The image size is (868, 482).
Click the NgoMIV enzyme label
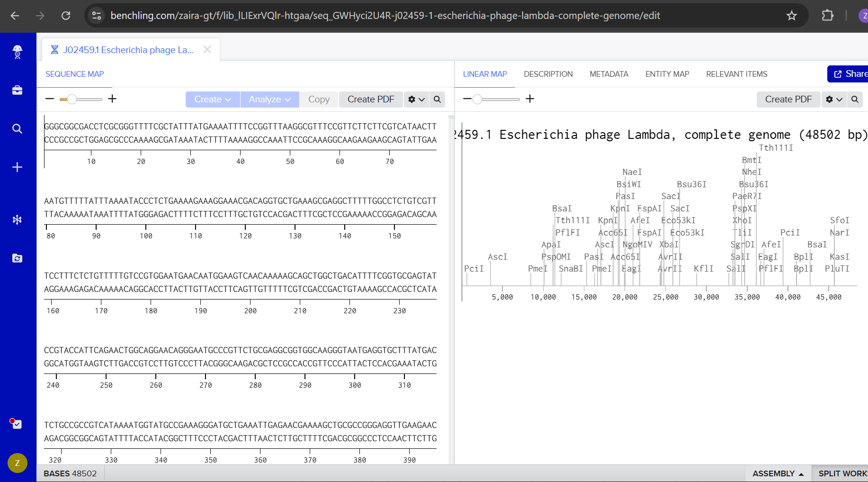coord(637,245)
